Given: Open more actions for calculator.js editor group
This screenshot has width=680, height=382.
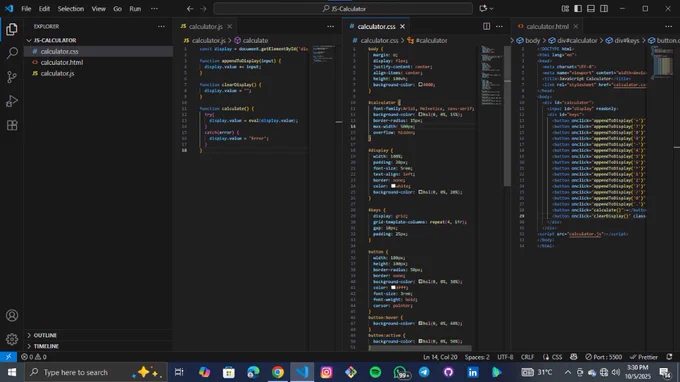Looking at the screenshot, I should coord(330,26).
